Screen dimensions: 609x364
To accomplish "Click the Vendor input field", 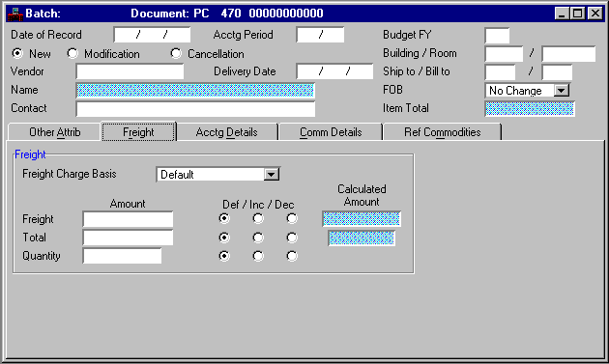I will coord(130,71).
